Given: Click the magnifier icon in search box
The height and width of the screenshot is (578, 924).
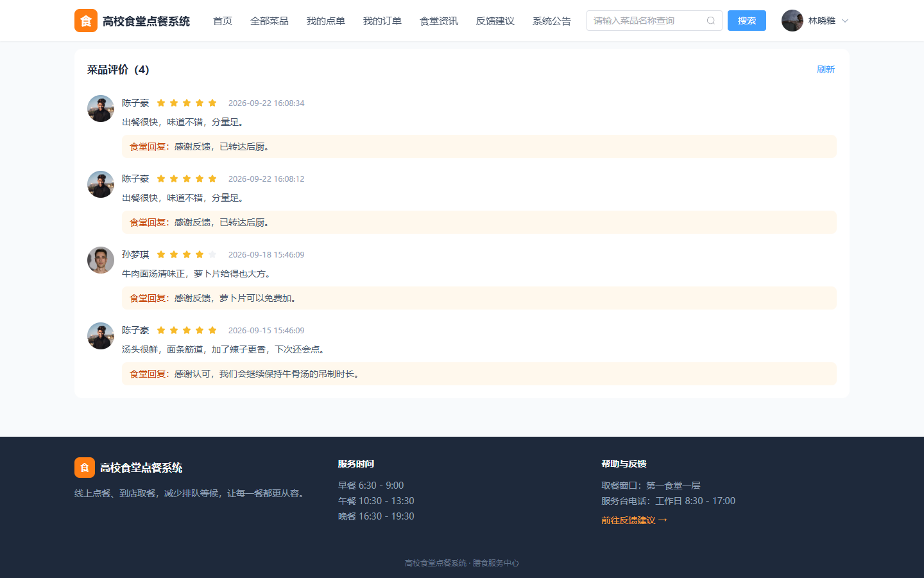Looking at the screenshot, I should tap(711, 21).
